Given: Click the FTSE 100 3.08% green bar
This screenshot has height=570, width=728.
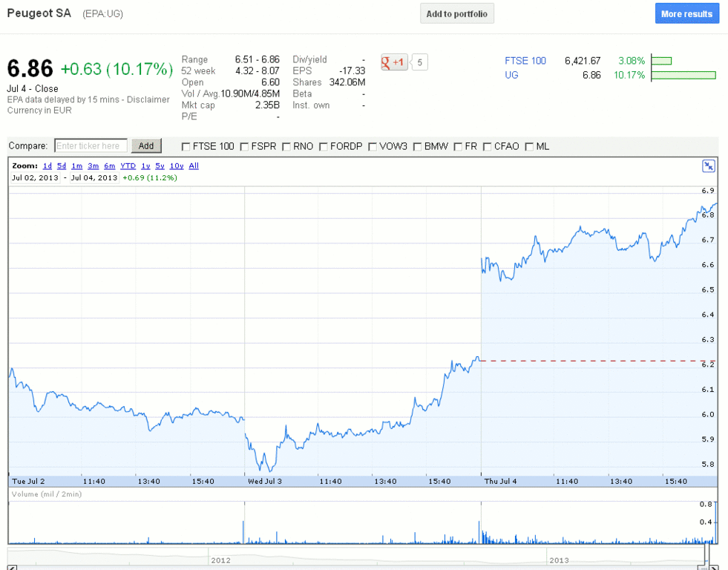Looking at the screenshot, I should pyautogui.click(x=662, y=61).
